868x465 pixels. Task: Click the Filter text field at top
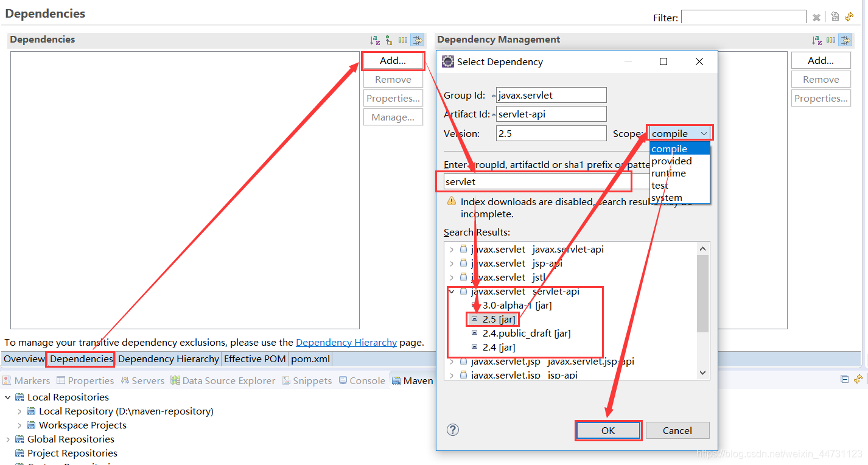[x=743, y=17]
